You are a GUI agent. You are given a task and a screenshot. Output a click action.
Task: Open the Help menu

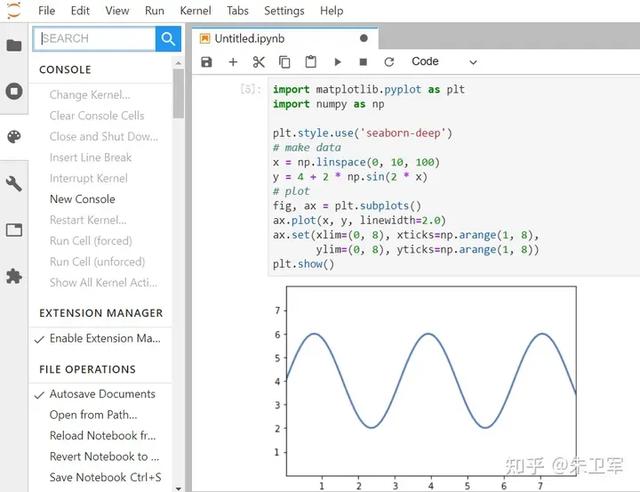click(x=331, y=11)
